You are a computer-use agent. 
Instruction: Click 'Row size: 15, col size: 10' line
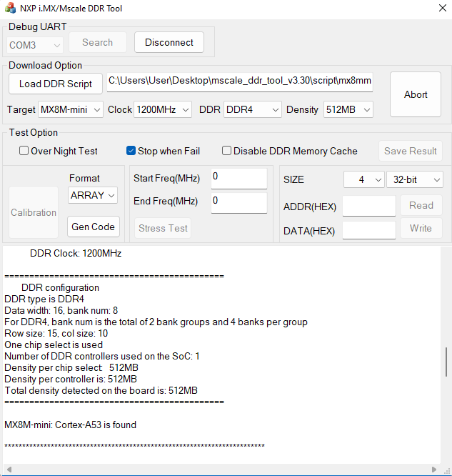[56, 333]
